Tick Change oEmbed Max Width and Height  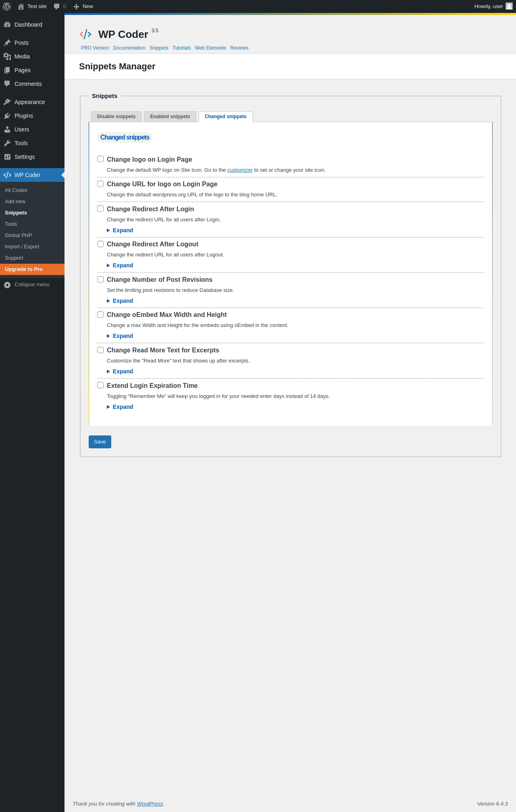[x=100, y=314]
